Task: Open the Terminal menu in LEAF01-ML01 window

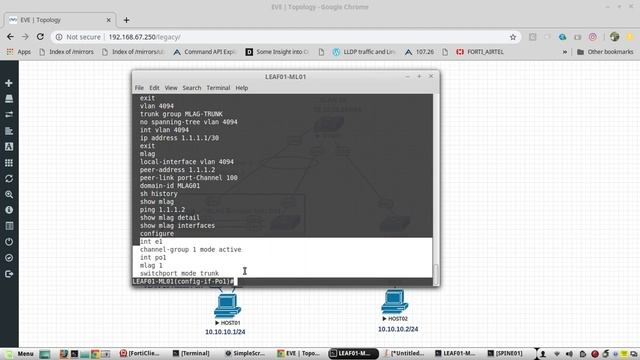Action: (218, 88)
